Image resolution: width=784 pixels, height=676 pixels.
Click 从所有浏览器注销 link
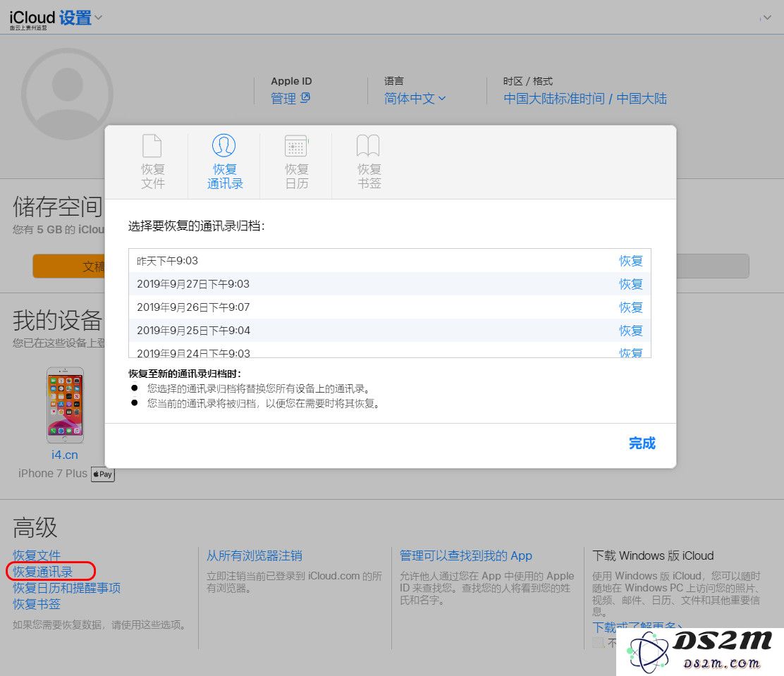click(255, 555)
